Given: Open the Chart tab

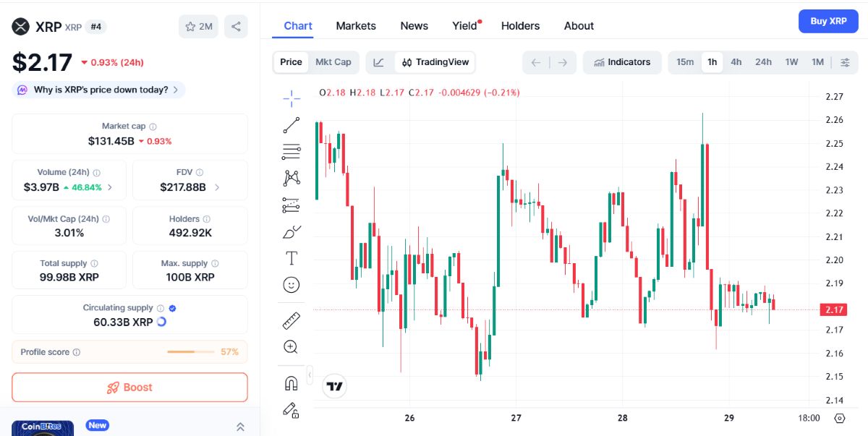Looking at the screenshot, I should tap(298, 26).
